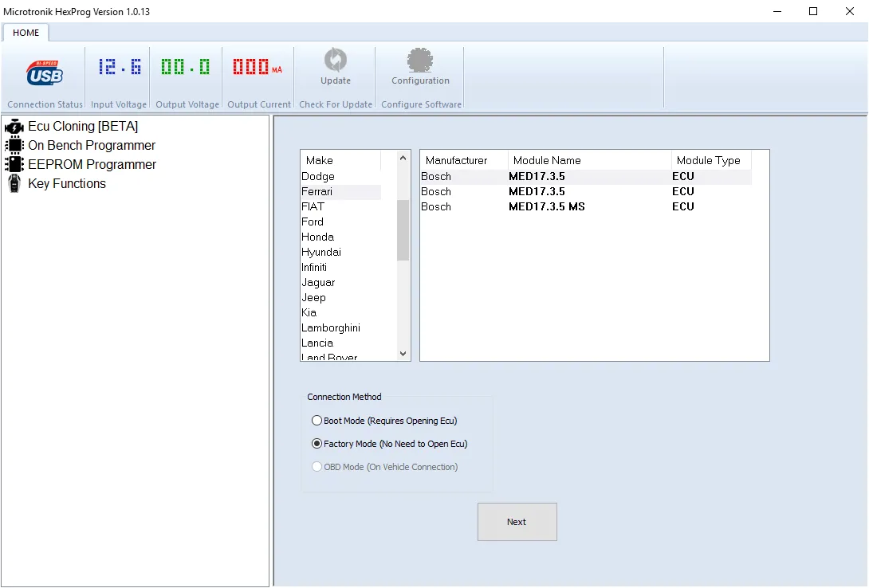Select Jaguar in the Make list
This screenshot has width=869, height=588.
point(341,282)
